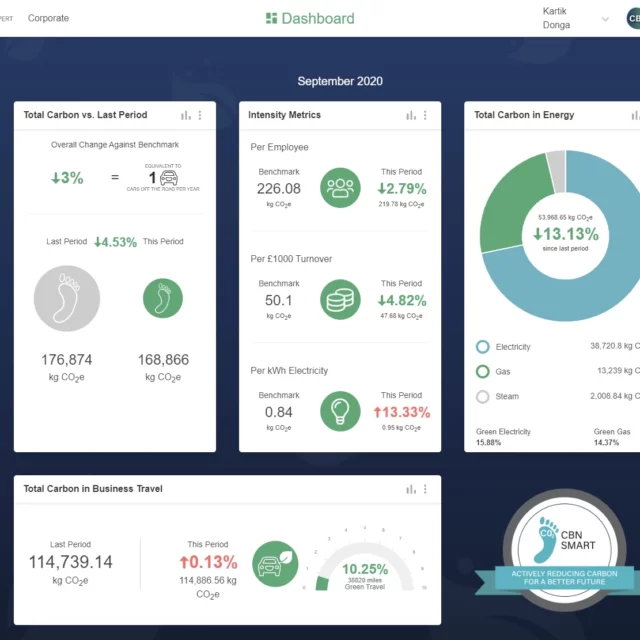
Task: Select the Corporate menu item
Action: (48, 18)
